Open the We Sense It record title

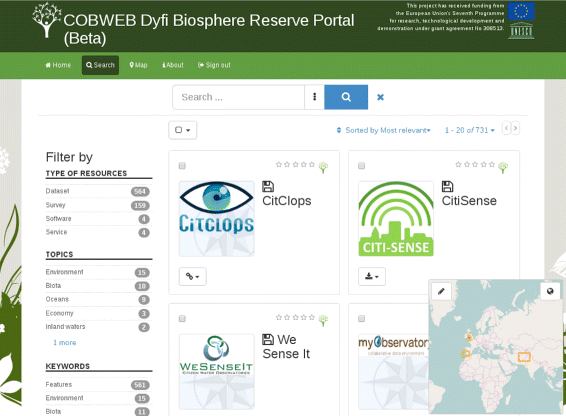point(286,347)
